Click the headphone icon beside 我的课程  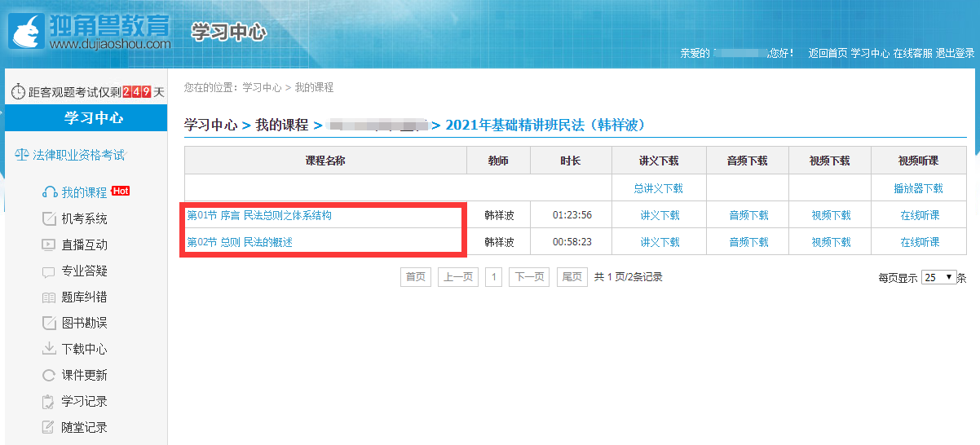(x=49, y=192)
